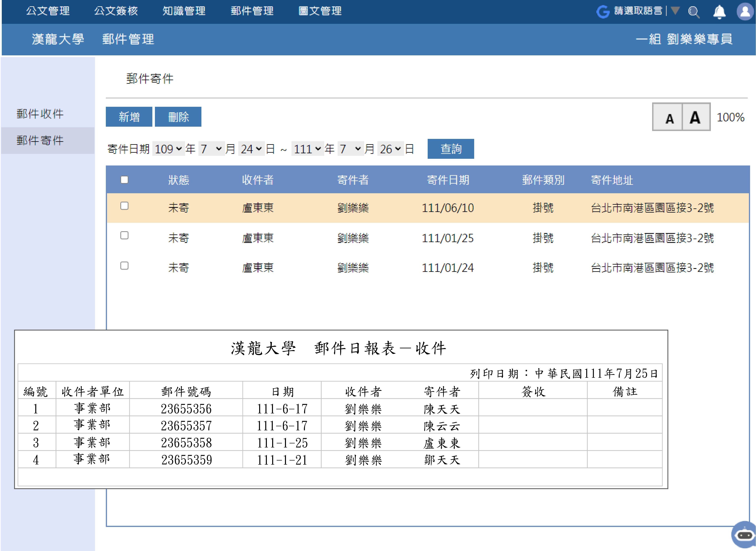Open the end day dropdown showing 26
This screenshot has width=756, height=551.
(x=390, y=149)
